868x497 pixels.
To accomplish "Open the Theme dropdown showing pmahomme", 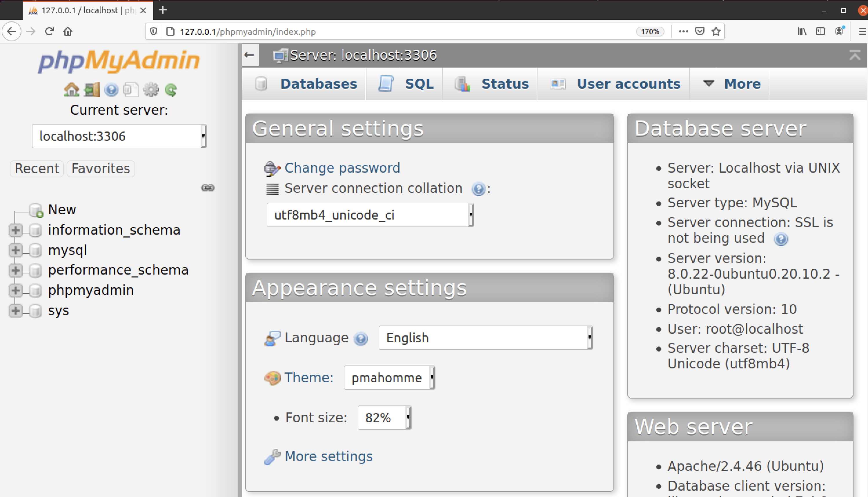I will [389, 378].
